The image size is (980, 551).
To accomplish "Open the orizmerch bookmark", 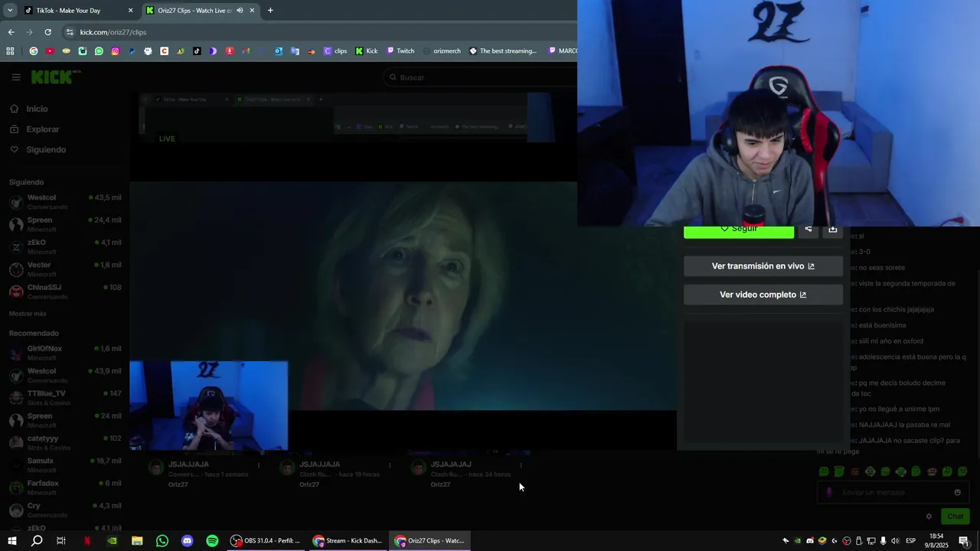I will [x=442, y=51].
